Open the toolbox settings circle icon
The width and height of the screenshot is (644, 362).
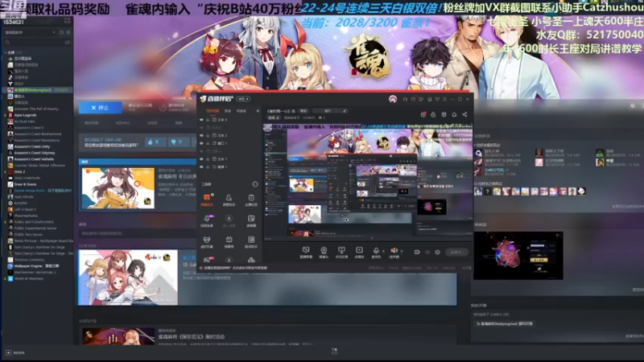(255, 184)
